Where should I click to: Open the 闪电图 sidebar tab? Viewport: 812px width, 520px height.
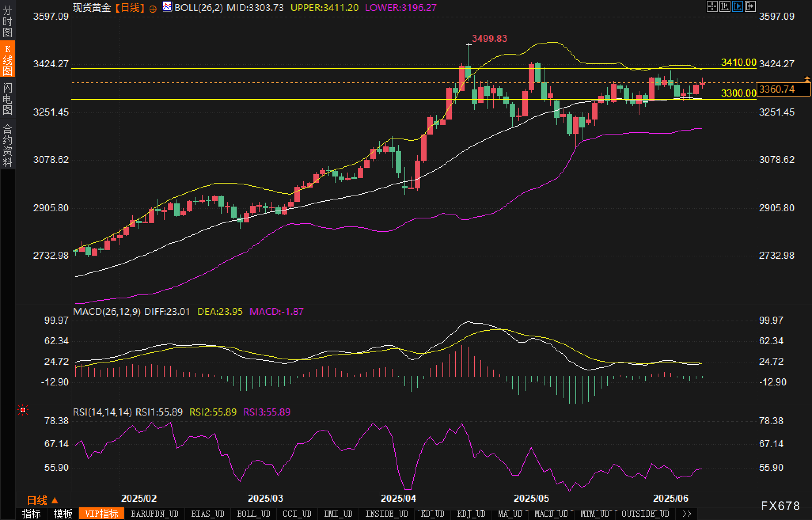coord(8,99)
